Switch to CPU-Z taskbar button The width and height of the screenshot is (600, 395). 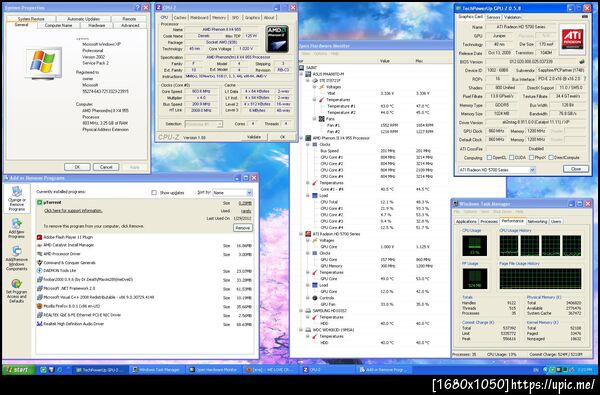pos(327,370)
